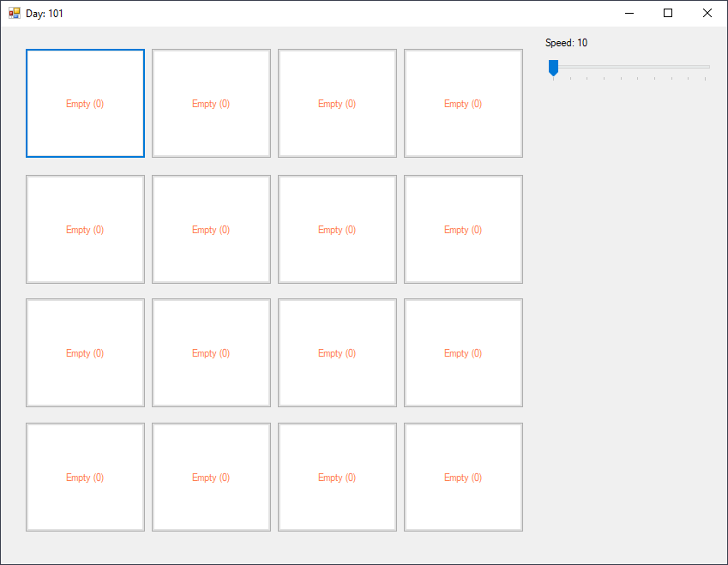Click the Speed slider thumb
Image resolution: width=728 pixels, height=565 pixels.
553,68
